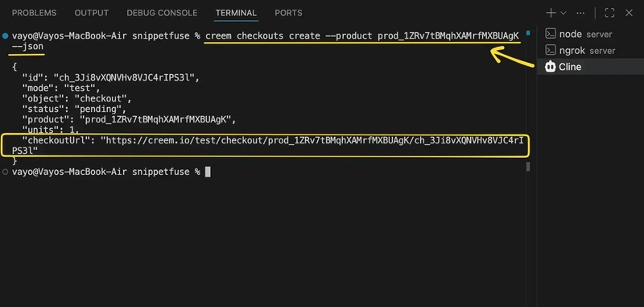The height and width of the screenshot is (307, 644).
Task: Click the "object": "checkout" line
Action: click(x=76, y=98)
